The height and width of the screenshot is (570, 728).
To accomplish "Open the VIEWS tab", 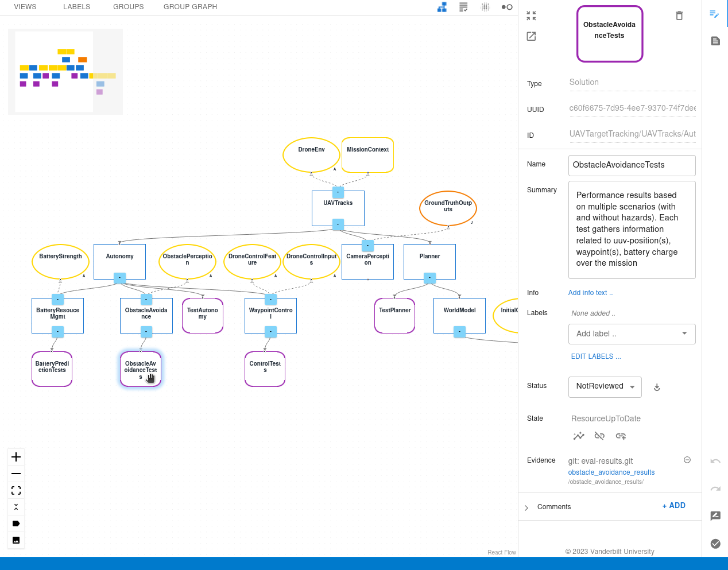I will [25, 7].
